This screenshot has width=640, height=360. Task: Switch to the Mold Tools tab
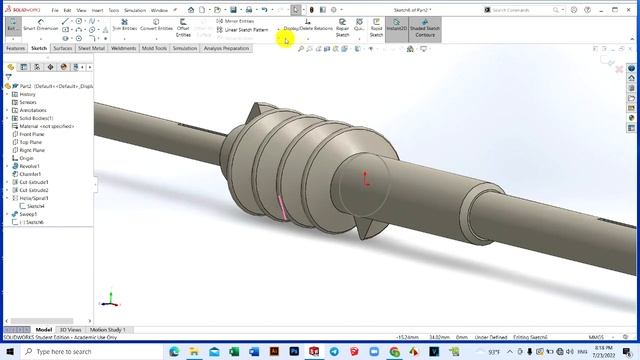pos(154,48)
